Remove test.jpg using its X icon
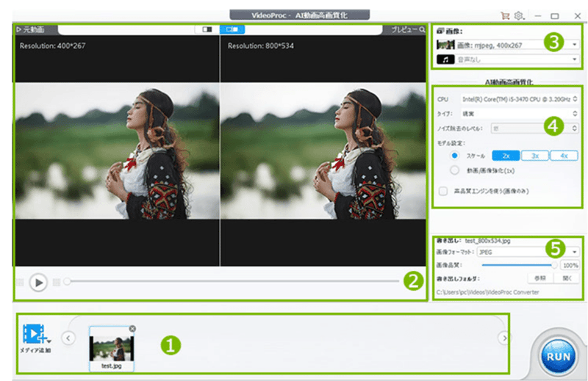 tap(132, 328)
